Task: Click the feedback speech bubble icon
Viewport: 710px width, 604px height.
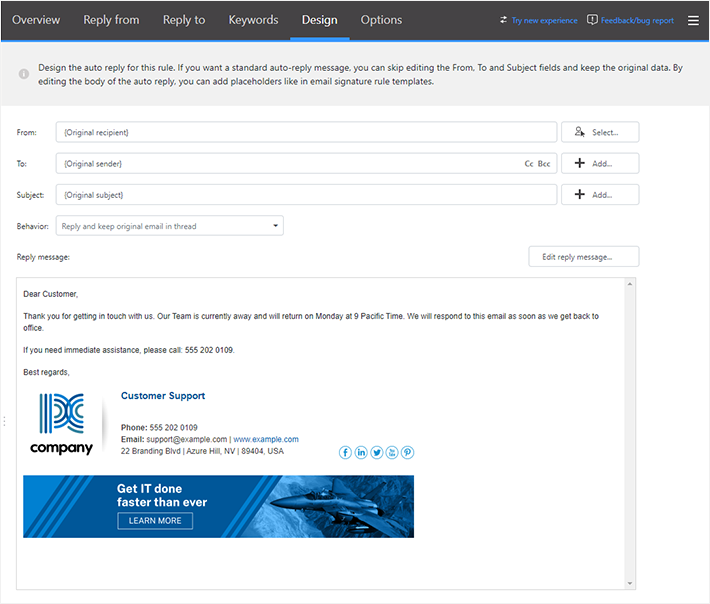Action: (592, 20)
